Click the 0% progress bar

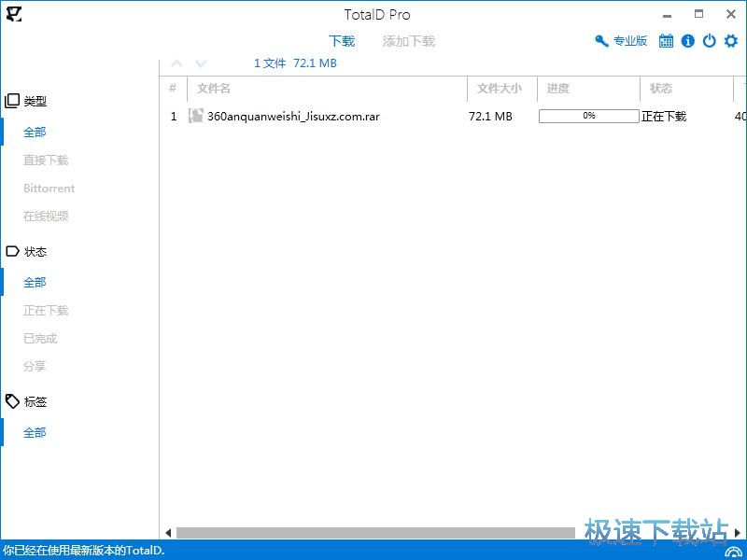coord(589,116)
